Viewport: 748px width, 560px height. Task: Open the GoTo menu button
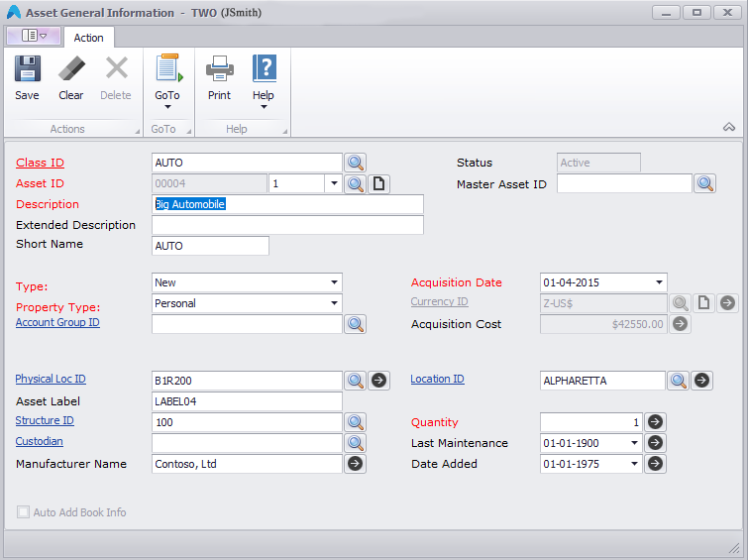(x=167, y=81)
